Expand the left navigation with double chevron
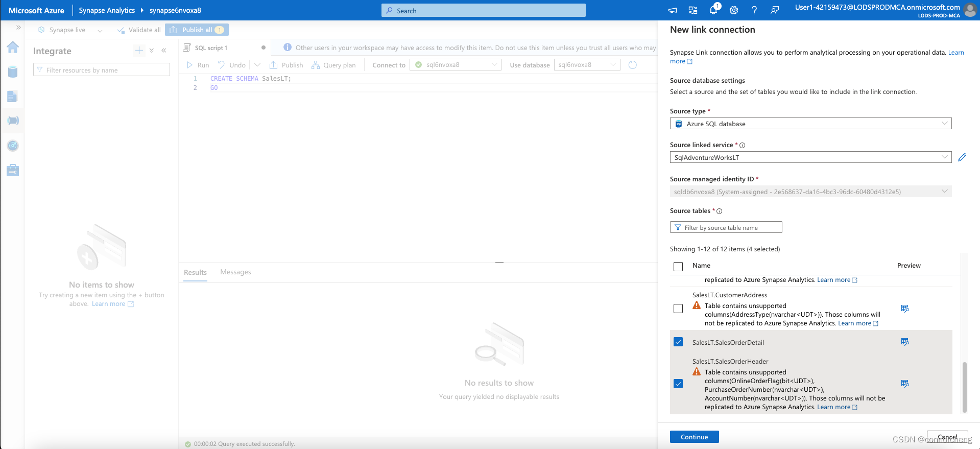The height and width of the screenshot is (449, 980). (x=18, y=28)
